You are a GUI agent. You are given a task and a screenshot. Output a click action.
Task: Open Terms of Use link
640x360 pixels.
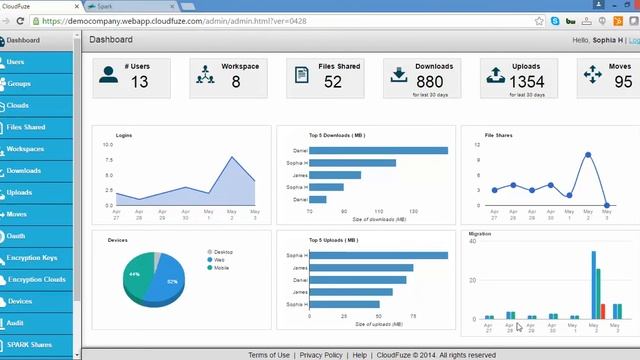point(269,355)
